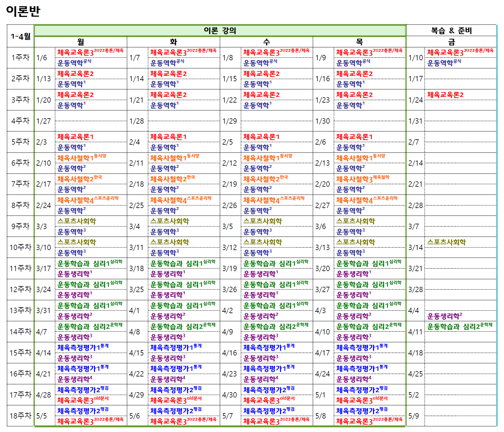Select the 3/5 date cell

[230, 226]
